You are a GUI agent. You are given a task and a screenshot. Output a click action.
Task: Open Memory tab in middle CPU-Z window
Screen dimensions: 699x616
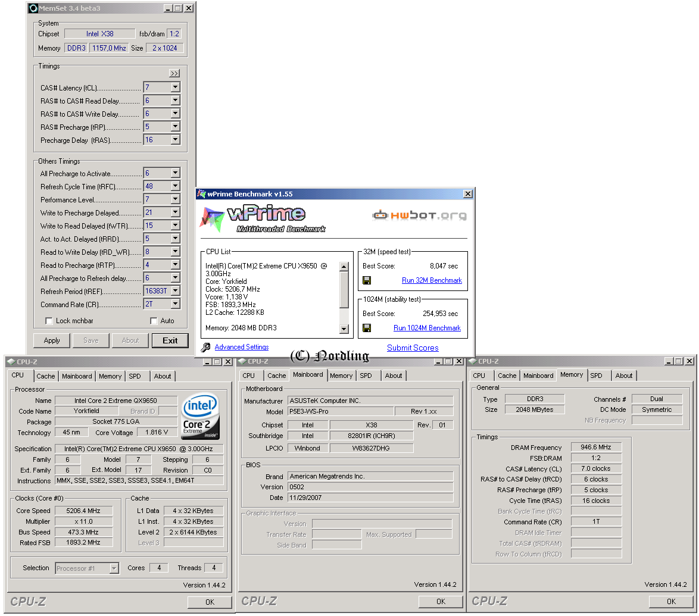[x=341, y=376]
